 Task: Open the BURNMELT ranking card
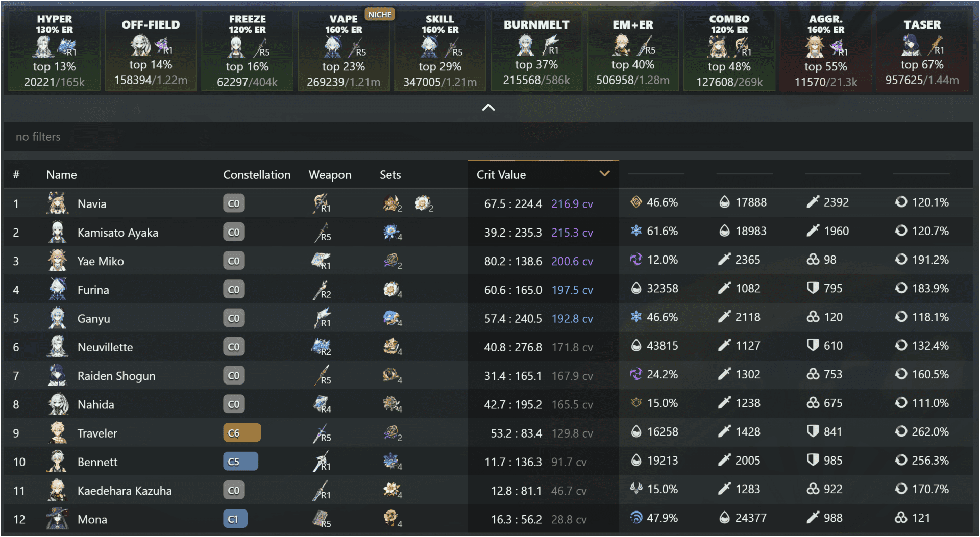(x=536, y=51)
